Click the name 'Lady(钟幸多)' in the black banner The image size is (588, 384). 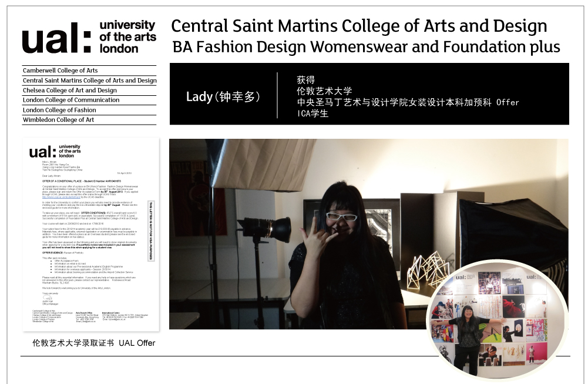point(223,97)
